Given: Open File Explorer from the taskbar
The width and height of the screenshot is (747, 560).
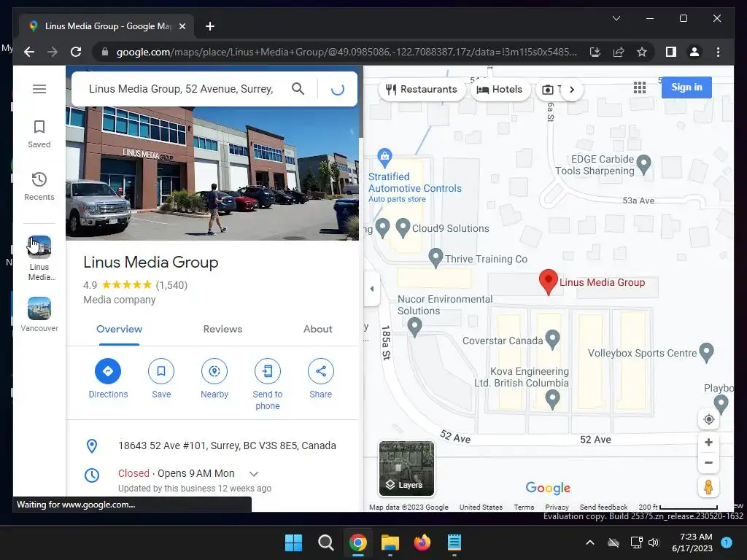Looking at the screenshot, I should click(390, 542).
